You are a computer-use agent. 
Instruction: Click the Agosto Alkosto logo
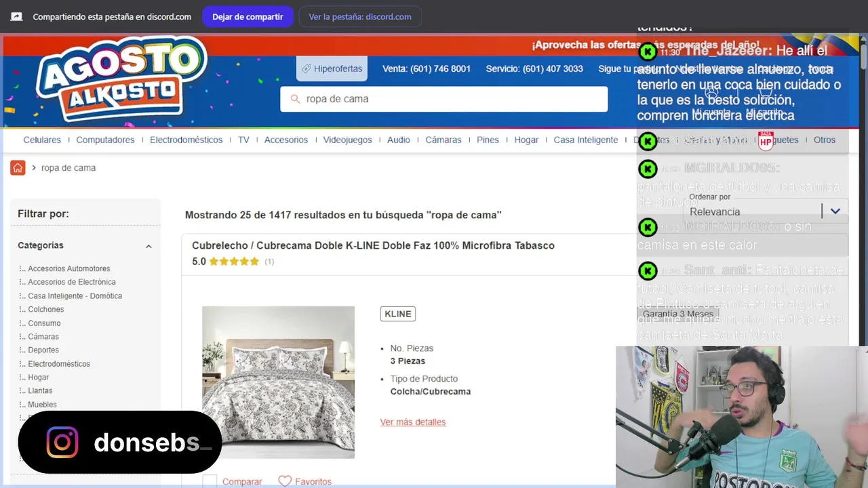[x=121, y=79]
